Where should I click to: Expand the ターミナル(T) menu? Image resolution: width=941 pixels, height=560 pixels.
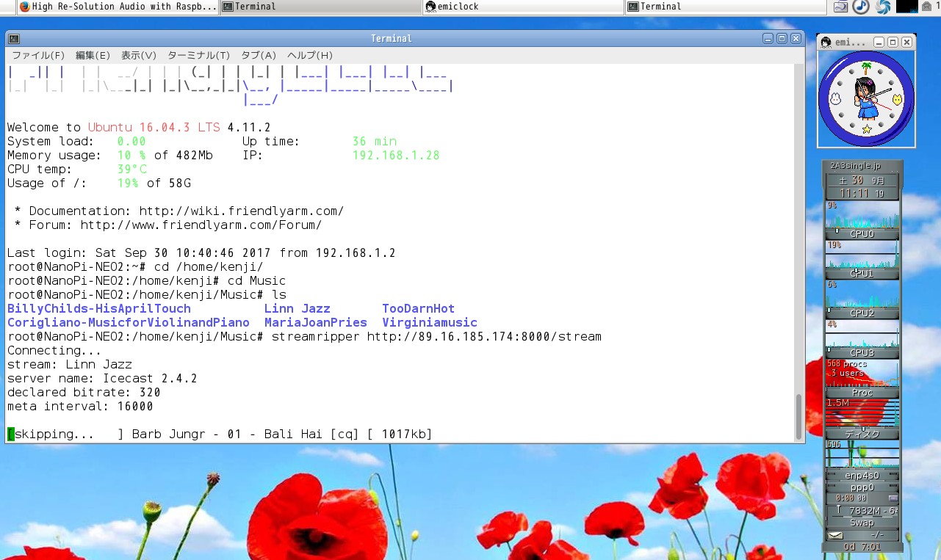(198, 56)
